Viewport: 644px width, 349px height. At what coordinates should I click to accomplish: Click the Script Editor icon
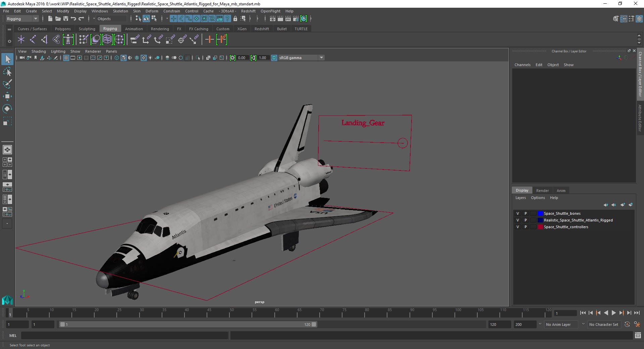[638, 335]
